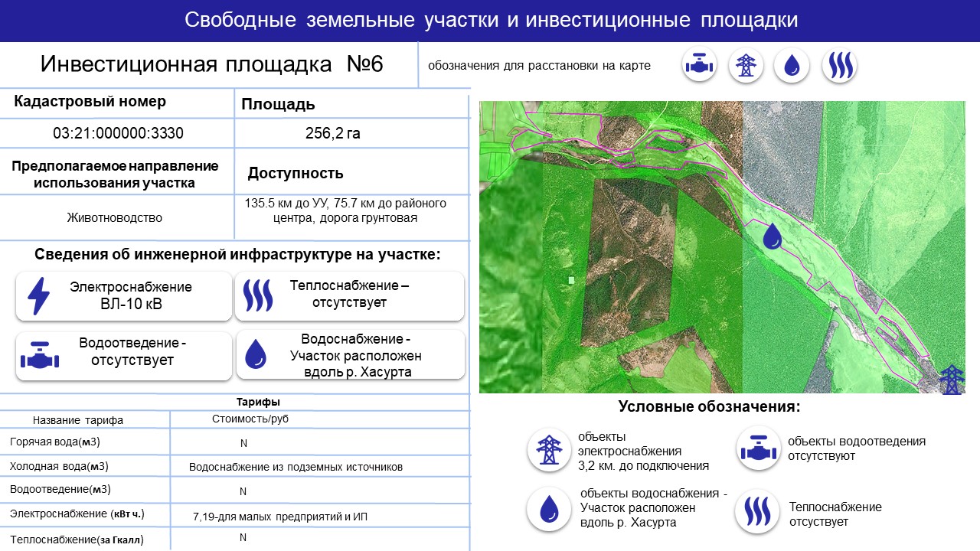Screen dimensions: 980x551
Task: Click heat waves icon in bottom legend
Action: coord(756,511)
